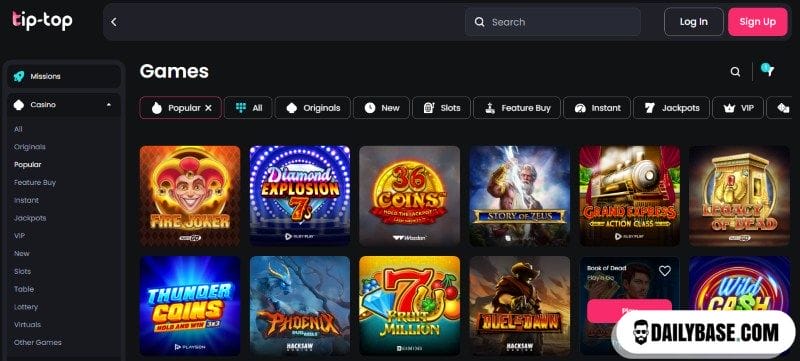
Task: Open New in the sidebar list
Action: [x=21, y=253]
